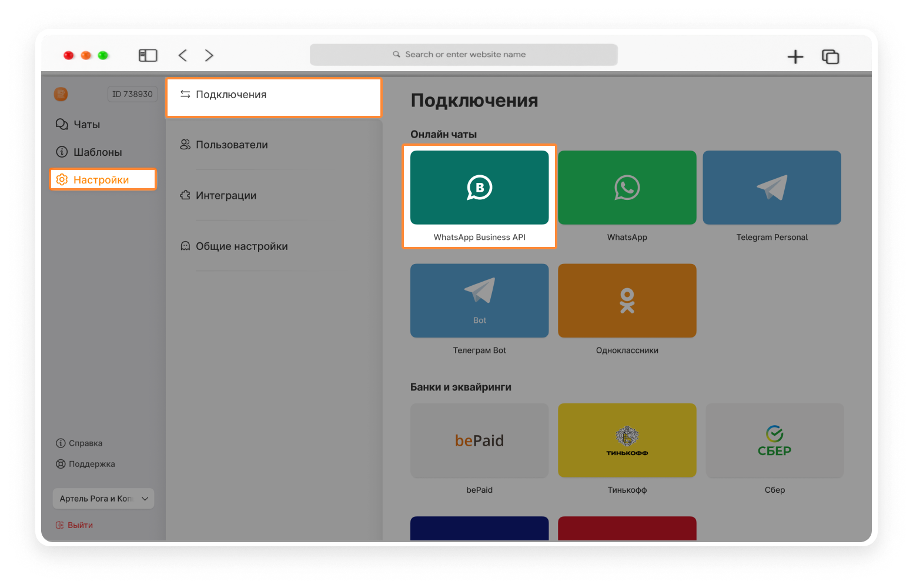Screen dimensions: 913x588
Task: Click the Тинькофф crest logo
Action: [x=627, y=436]
